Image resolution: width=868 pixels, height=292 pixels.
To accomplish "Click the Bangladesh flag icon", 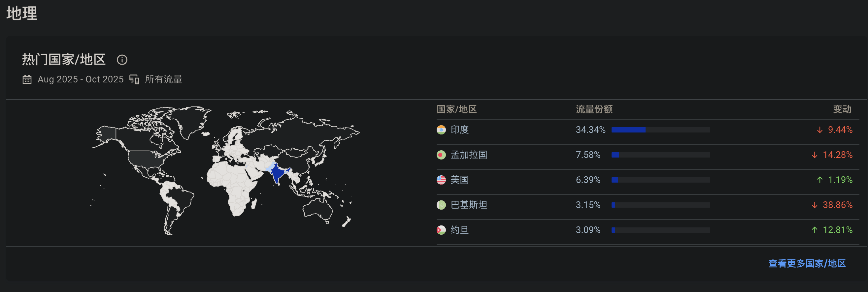I will click(x=441, y=155).
